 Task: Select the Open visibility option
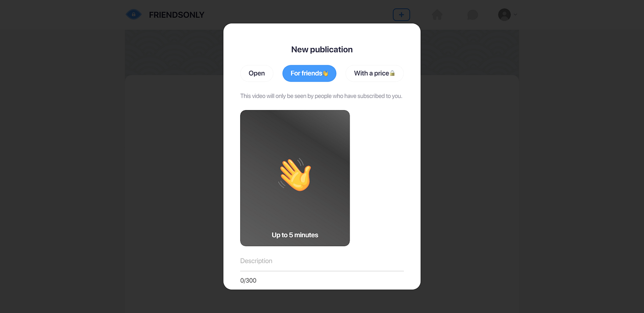pyautogui.click(x=257, y=73)
